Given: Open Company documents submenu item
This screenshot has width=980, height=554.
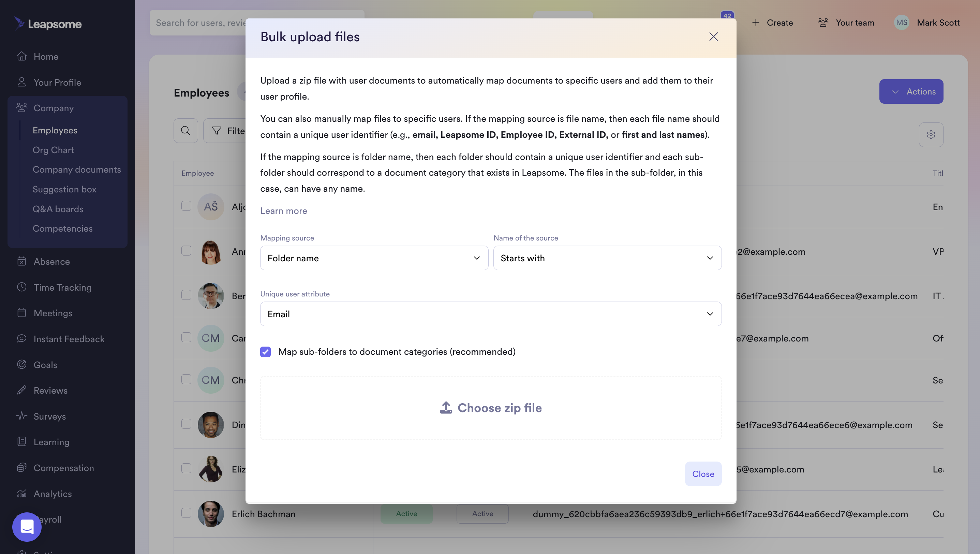Looking at the screenshot, I should (77, 169).
